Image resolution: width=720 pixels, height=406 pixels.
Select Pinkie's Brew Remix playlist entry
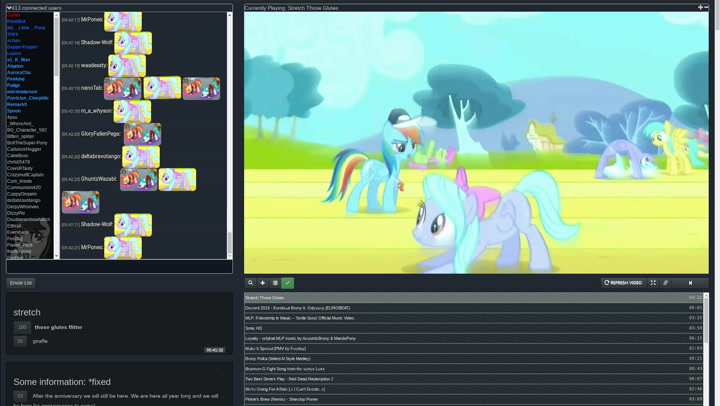473,399
